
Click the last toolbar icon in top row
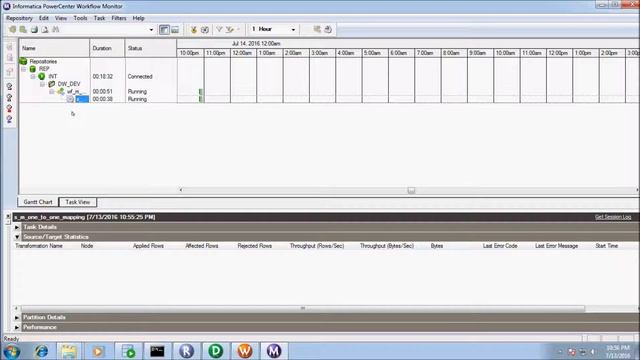click(x=328, y=29)
